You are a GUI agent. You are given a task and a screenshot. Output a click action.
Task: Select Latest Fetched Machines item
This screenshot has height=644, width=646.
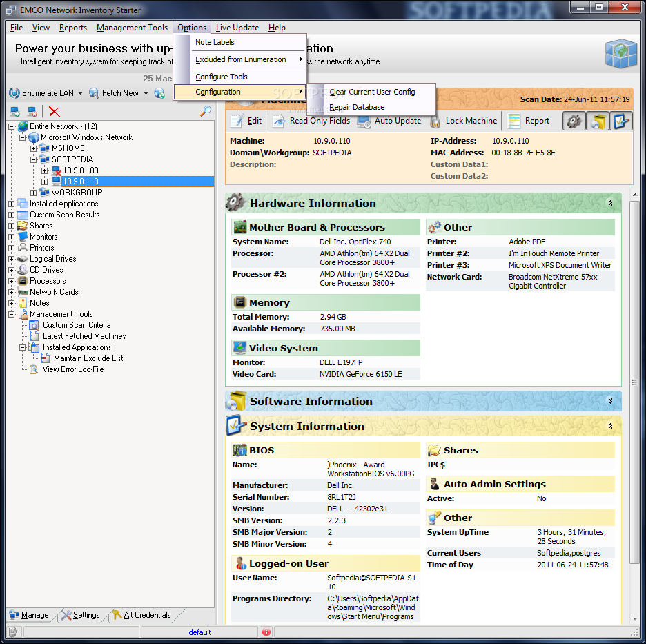(x=84, y=336)
